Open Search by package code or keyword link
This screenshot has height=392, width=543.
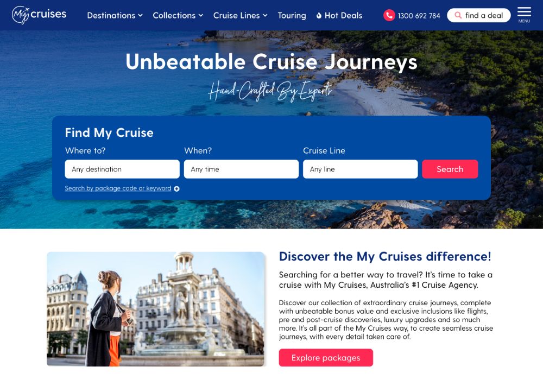coord(118,188)
